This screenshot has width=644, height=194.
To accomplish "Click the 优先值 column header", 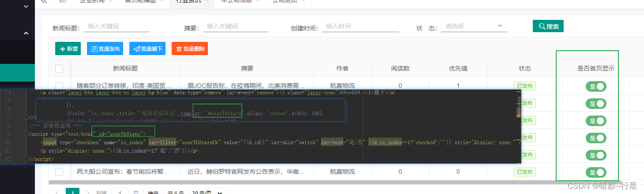I will [458, 68].
